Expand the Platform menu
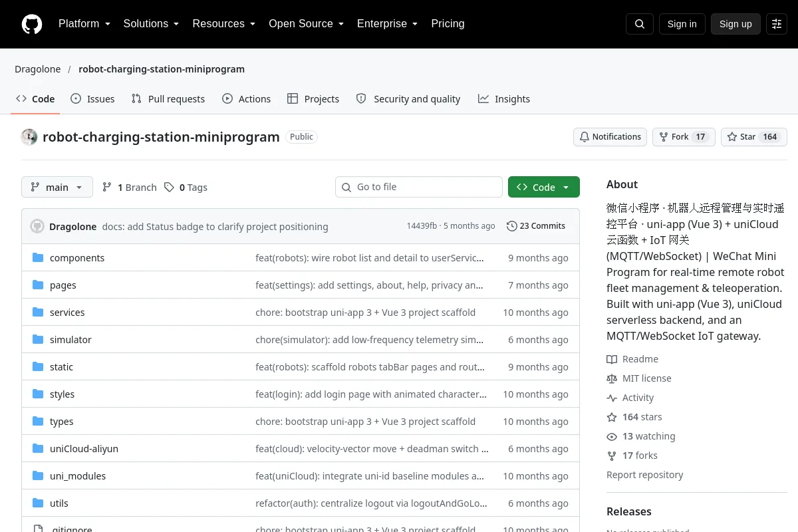The image size is (798, 532). click(x=84, y=24)
